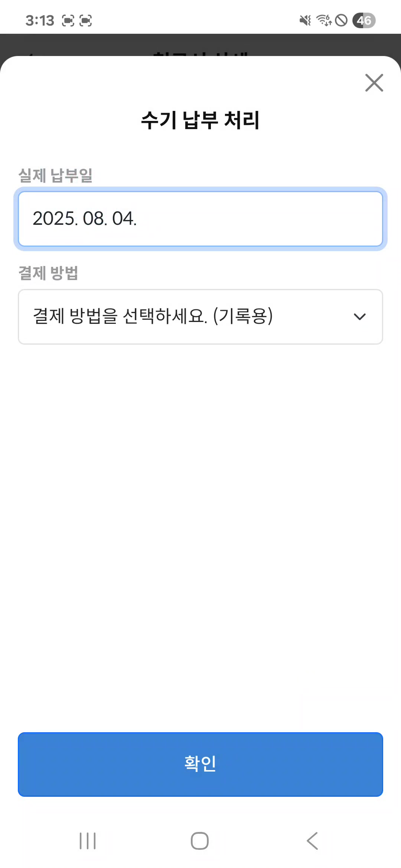This screenshot has height=868, width=401.
Task: Click the 수기 납부 처리 heading
Action: click(x=200, y=120)
